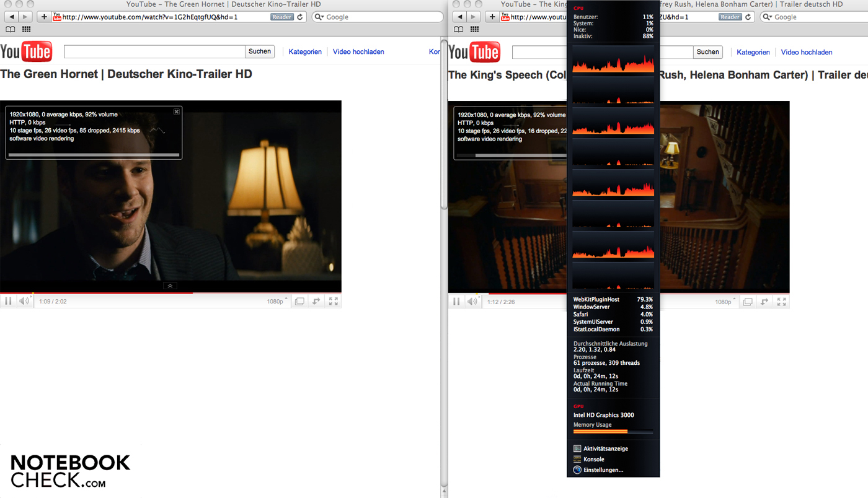Open the bookmarks book icon in King's Speech window
Viewport: 868px width, 498px height.
pyautogui.click(x=459, y=29)
